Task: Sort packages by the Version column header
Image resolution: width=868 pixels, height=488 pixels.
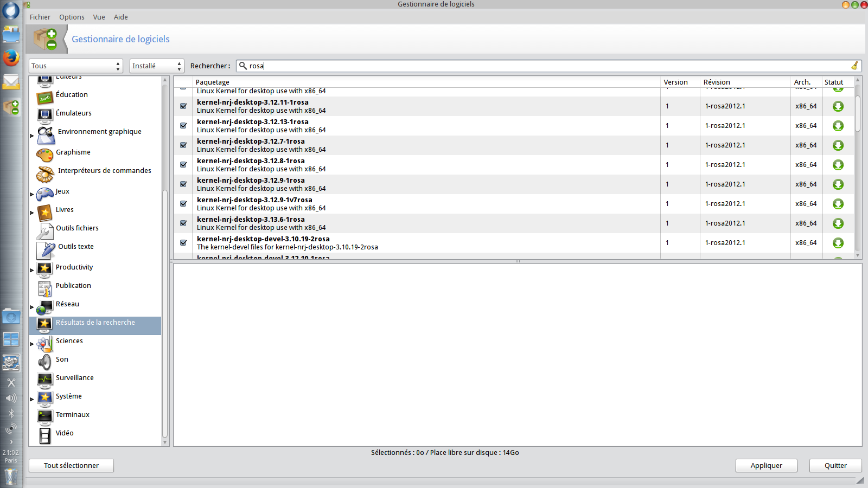Action: pos(680,82)
